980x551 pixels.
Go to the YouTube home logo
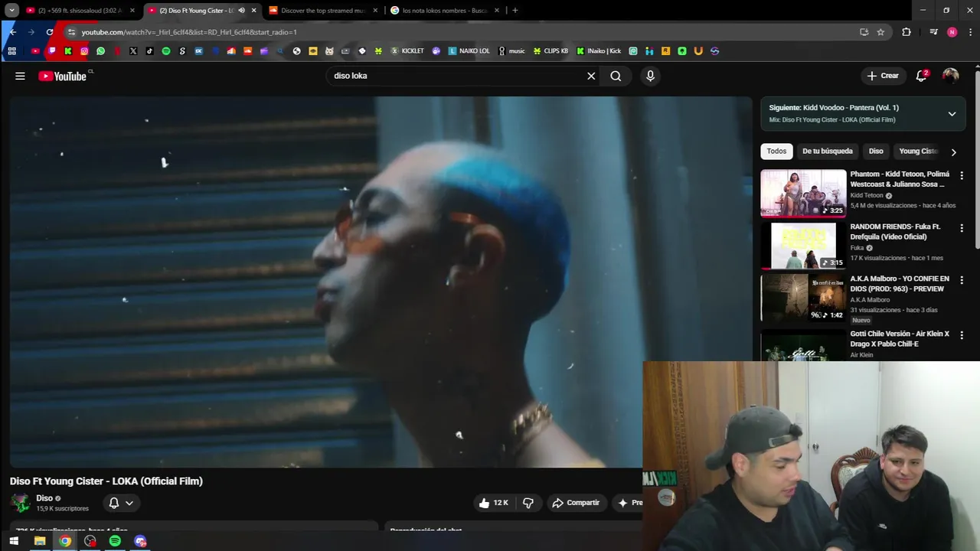pyautogui.click(x=63, y=76)
